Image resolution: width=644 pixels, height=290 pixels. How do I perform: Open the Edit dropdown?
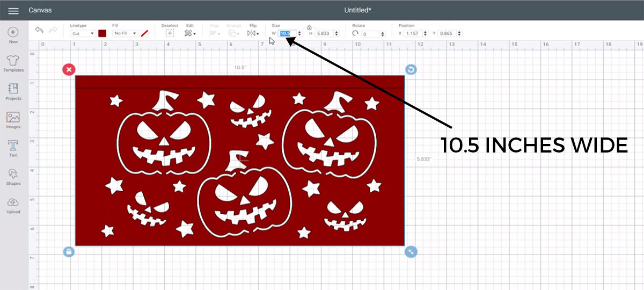pyautogui.click(x=190, y=33)
